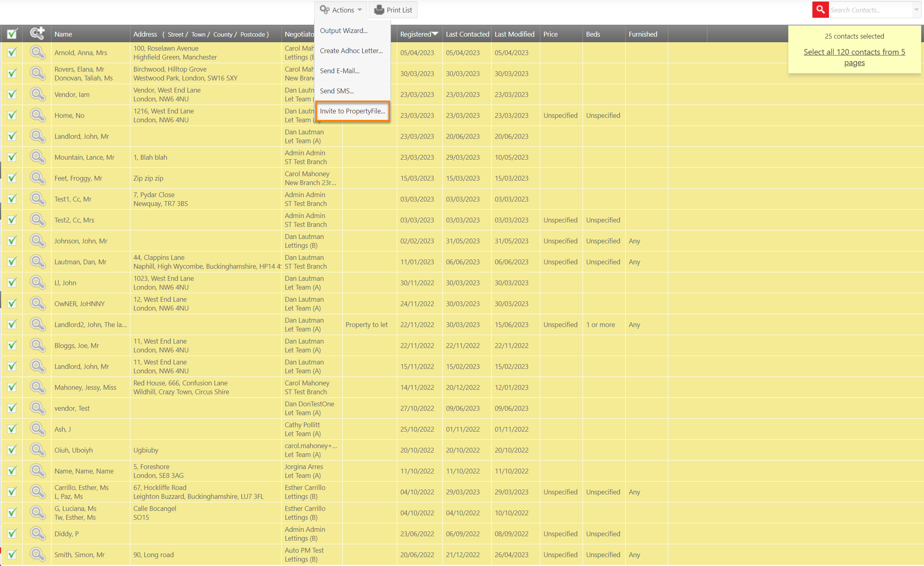924x566 pixels.
Task: Open magnifier icon for vendor, Test
Action: [x=37, y=408]
